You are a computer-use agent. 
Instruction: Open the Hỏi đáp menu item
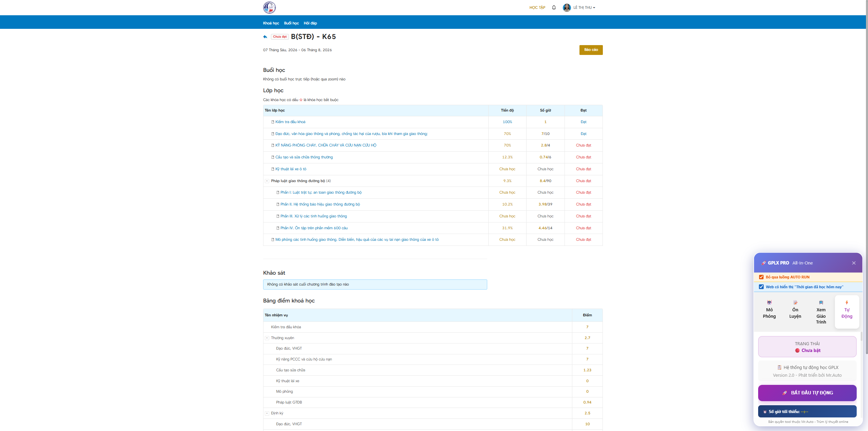coord(310,23)
